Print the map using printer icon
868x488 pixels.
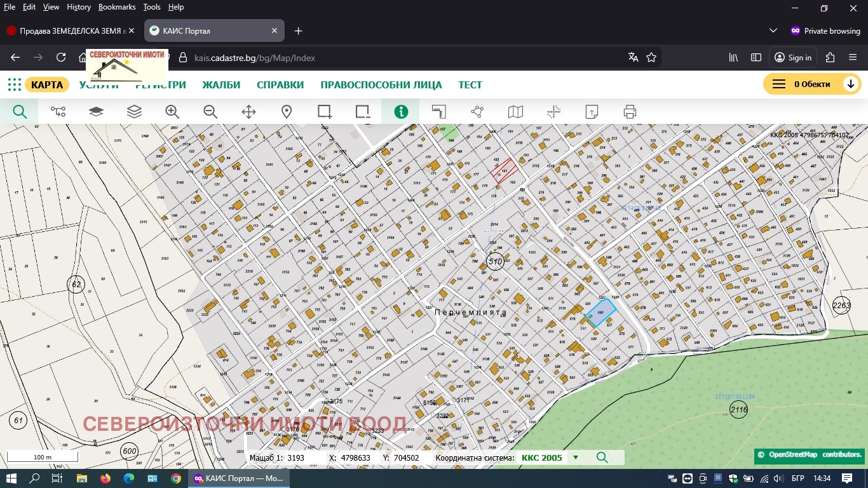[630, 112]
